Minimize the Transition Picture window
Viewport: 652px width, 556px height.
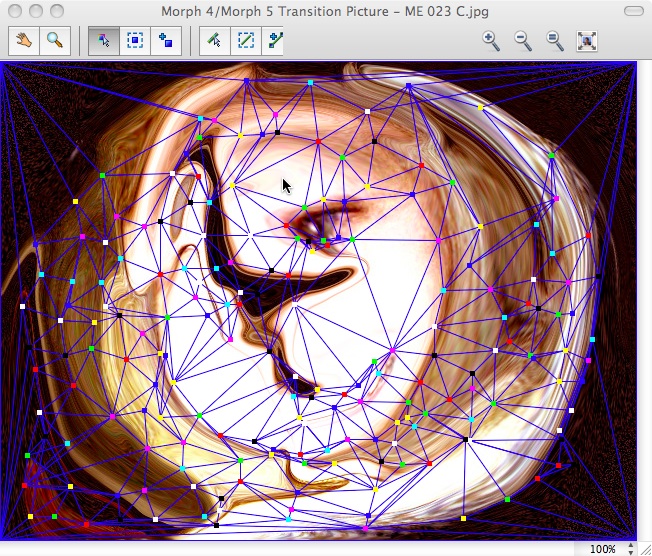coord(36,11)
